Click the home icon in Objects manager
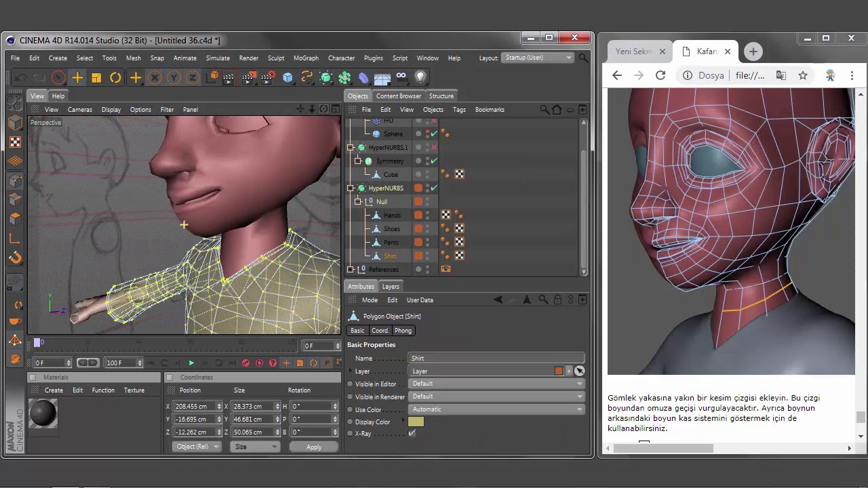The width and height of the screenshot is (868, 488). pyautogui.click(x=557, y=109)
